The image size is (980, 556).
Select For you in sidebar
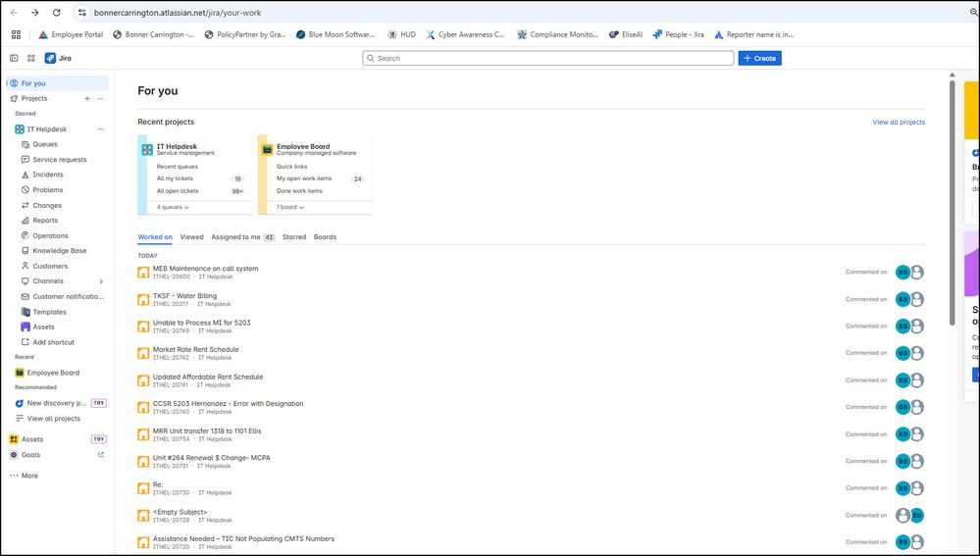click(58, 83)
